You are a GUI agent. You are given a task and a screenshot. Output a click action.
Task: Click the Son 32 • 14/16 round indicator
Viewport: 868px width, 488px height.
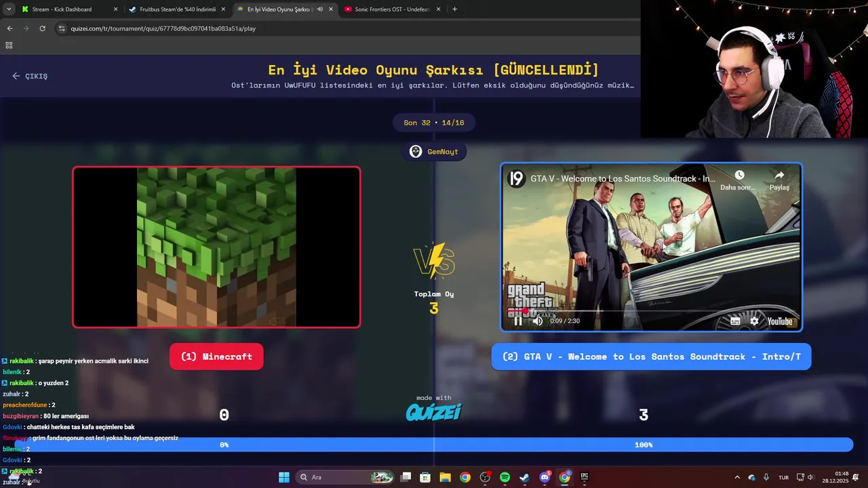(434, 123)
